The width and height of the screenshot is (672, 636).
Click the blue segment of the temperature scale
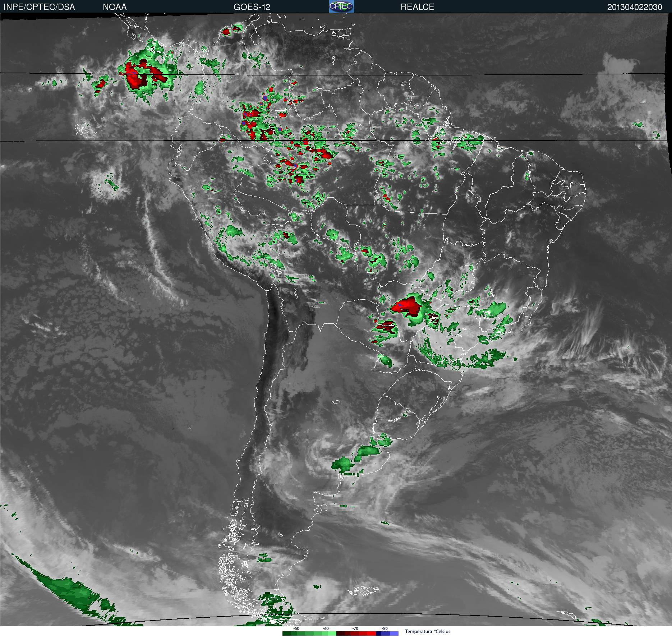click(x=387, y=633)
